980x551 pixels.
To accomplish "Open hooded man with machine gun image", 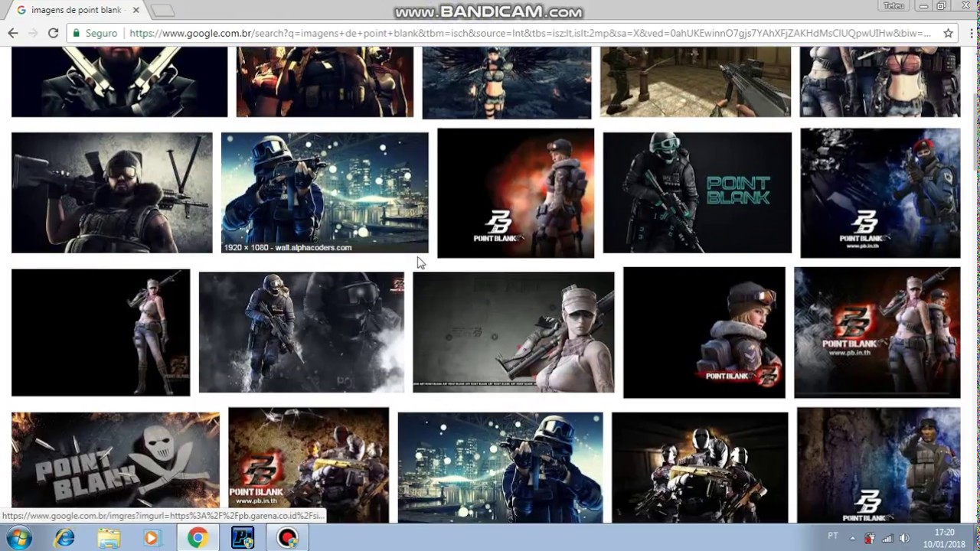I will (112, 193).
